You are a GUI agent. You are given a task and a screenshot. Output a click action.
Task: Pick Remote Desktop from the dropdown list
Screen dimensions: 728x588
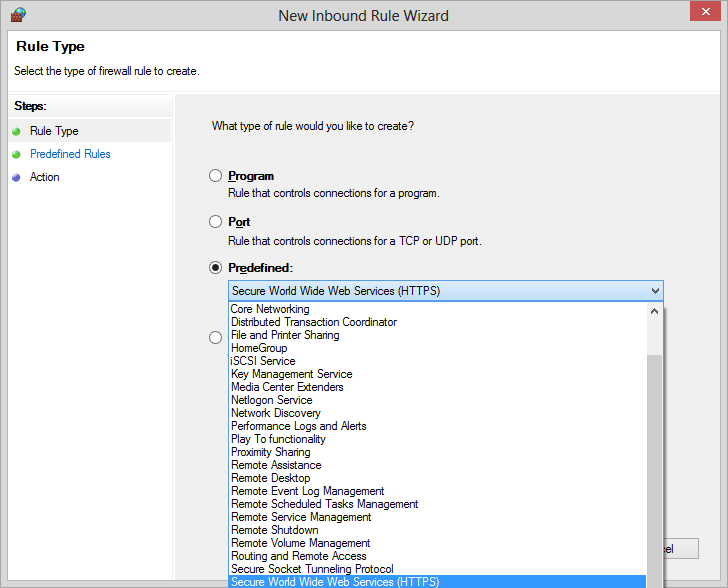[270, 478]
